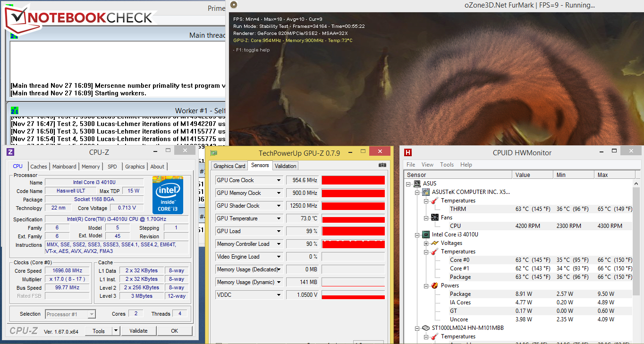This screenshot has height=344, width=644.
Task: Open the About tab in CPU-Z
Action: pos(157,167)
